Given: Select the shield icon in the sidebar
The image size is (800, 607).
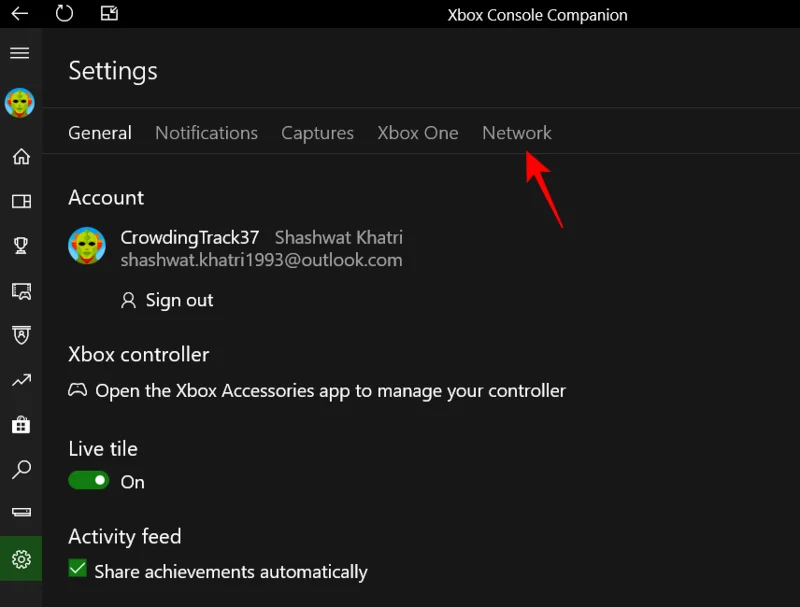Looking at the screenshot, I should click(20, 335).
